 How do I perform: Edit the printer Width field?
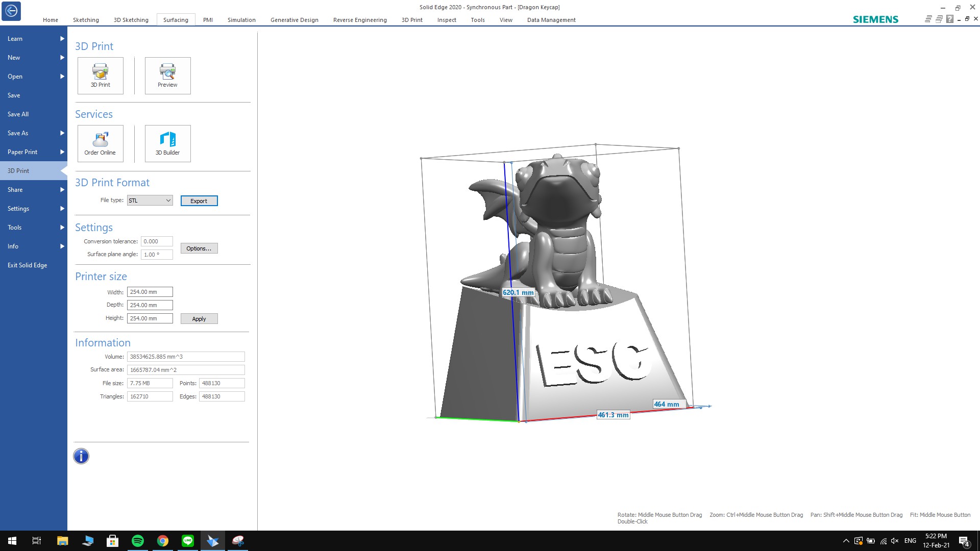150,292
